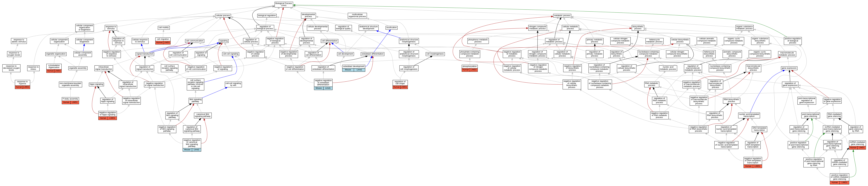
Task: Select 'post-transcriptional regulation of gene expression' node
Action: [x=807, y=101]
